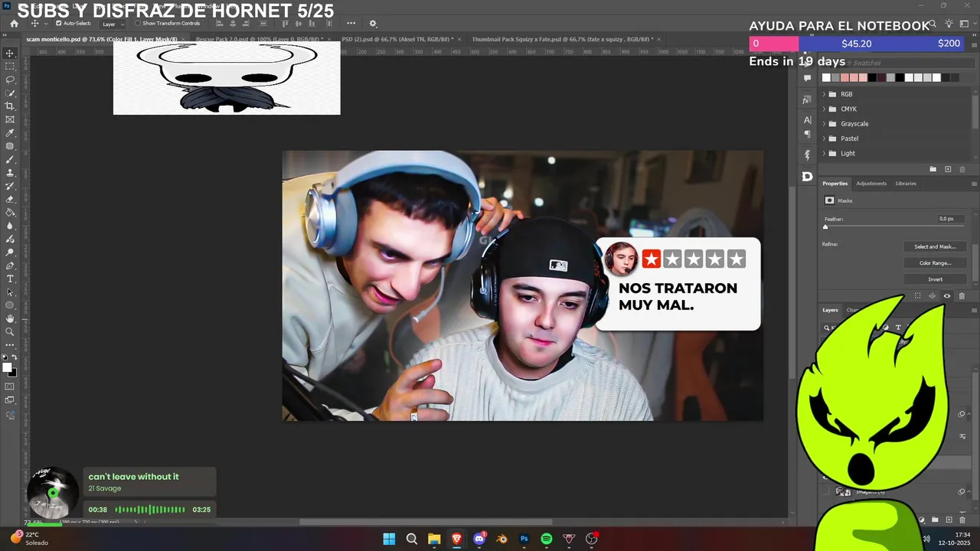
Task: Expand the Light swatch folder
Action: pos(824,153)
